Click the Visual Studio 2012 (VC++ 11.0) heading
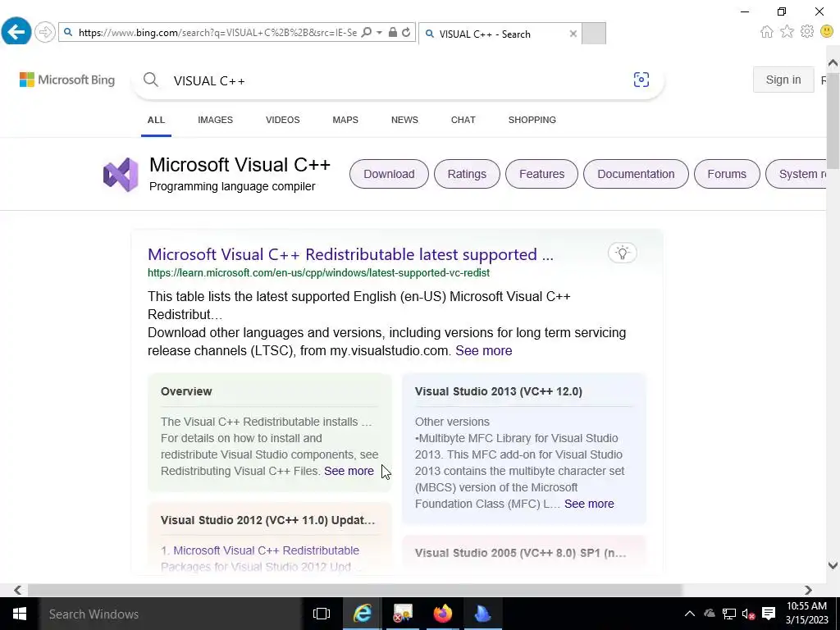The image size is (840, 630). (x=268, y=521)
